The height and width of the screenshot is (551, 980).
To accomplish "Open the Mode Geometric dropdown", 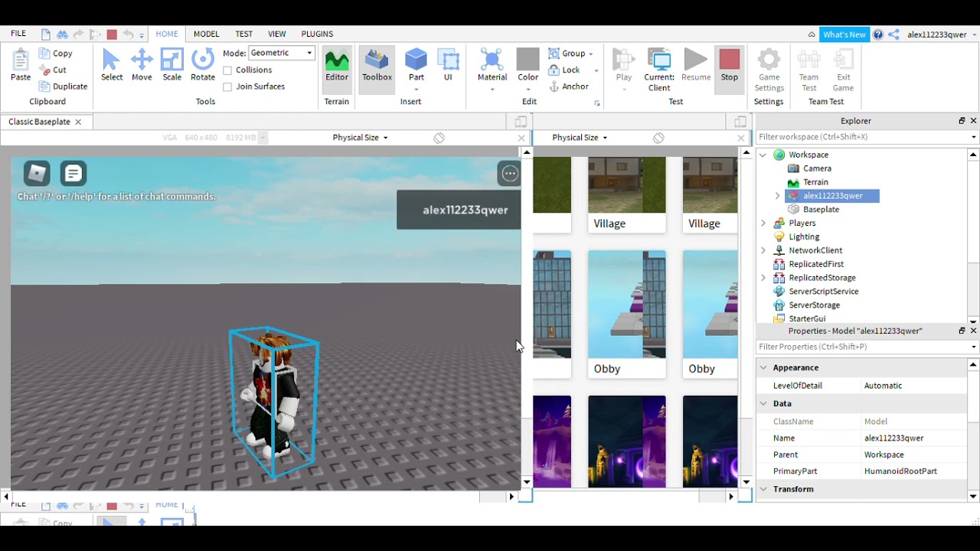I will pos(282,53).
